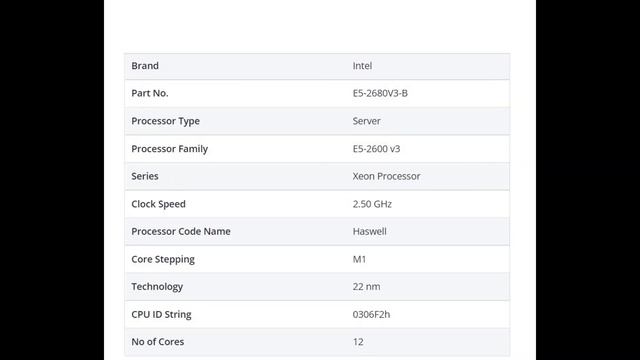Select the Server value
The height and width of the screenshot is (360, 640).
pyautogui.click(x=367, y=121)
